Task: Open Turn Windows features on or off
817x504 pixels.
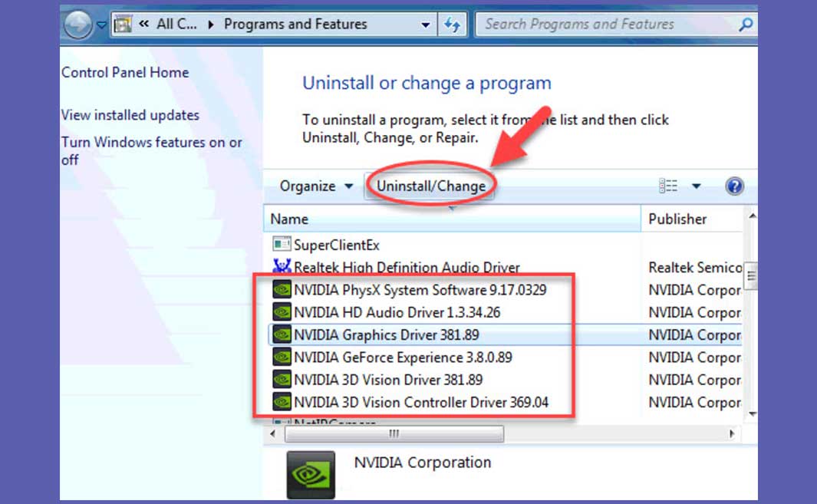Action: (150, 142)
